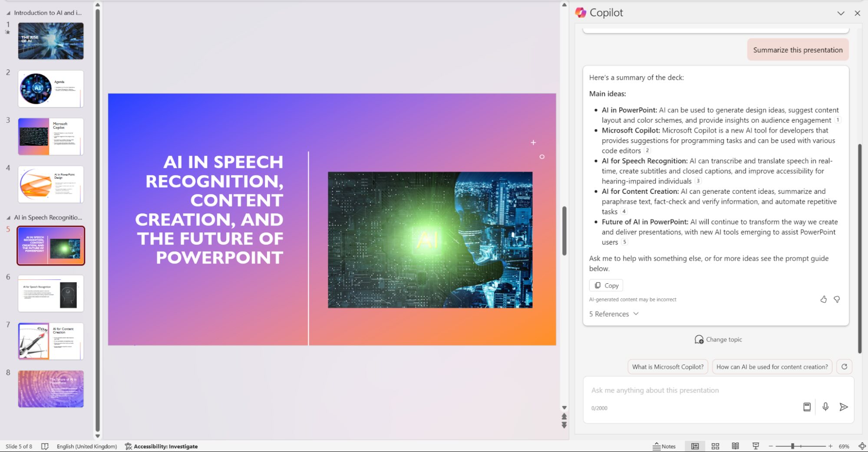Switch to Reading view
Image resolution: width=868 pixels, height=452 pixels.
pyautogui.click(x=736, y=446)
